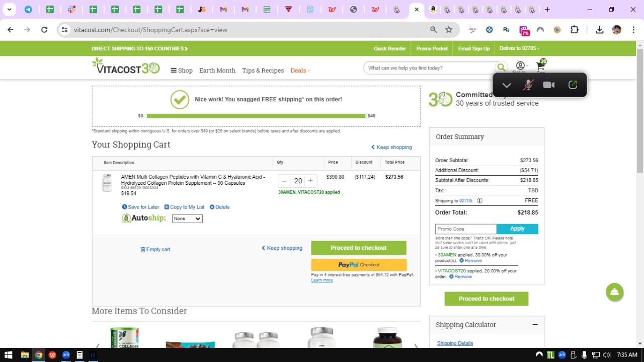Viewport: 644px width, 362px height.
Task: Switch to the Telegram tab
Action: [x=28, y=10]
